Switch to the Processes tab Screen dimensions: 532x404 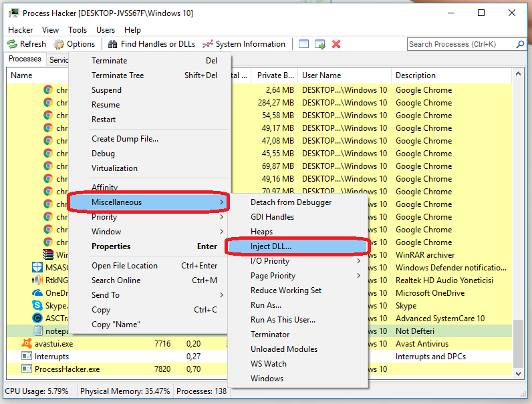[x=25, y=59]
